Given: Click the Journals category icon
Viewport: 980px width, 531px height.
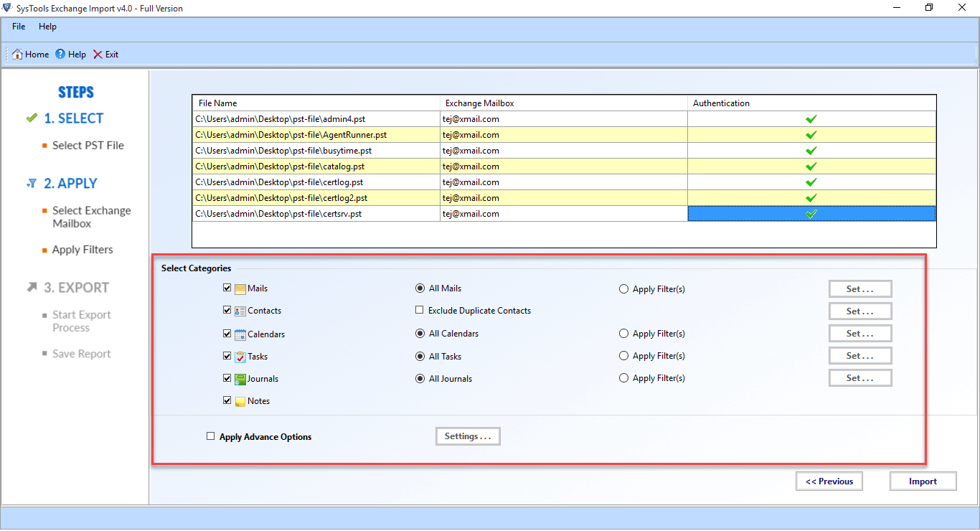Looking at the screenshot, I should coord(240,379).
